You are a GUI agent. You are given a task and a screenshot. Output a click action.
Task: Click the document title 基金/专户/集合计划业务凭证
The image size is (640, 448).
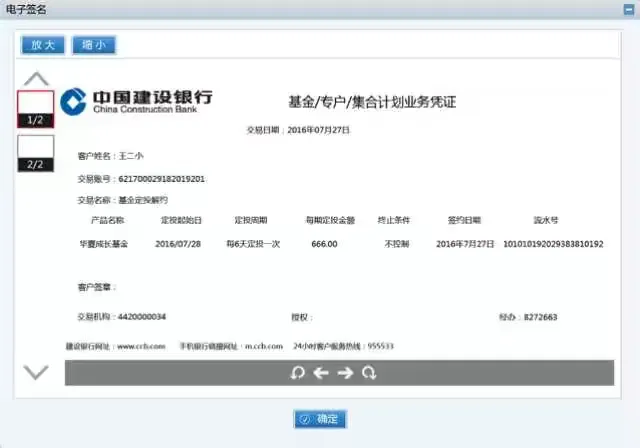pos(371,102)
